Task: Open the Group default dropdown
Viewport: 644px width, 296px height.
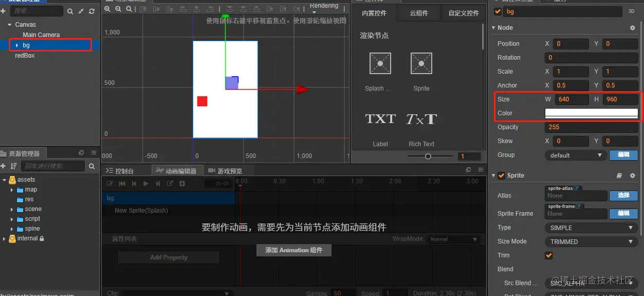Action: click(x=575, y=155)
